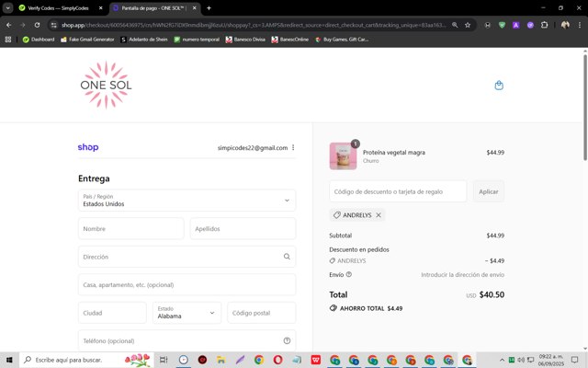
Task: Focus the Teléfono (opcional) field
Action: pyautogui.click(x=187, y=340)
